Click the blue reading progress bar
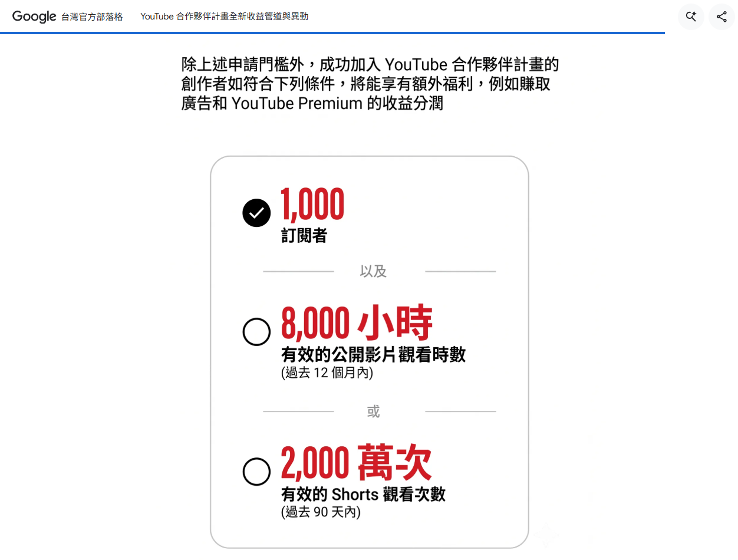The image size is (738, 560). tap(332, 33)
